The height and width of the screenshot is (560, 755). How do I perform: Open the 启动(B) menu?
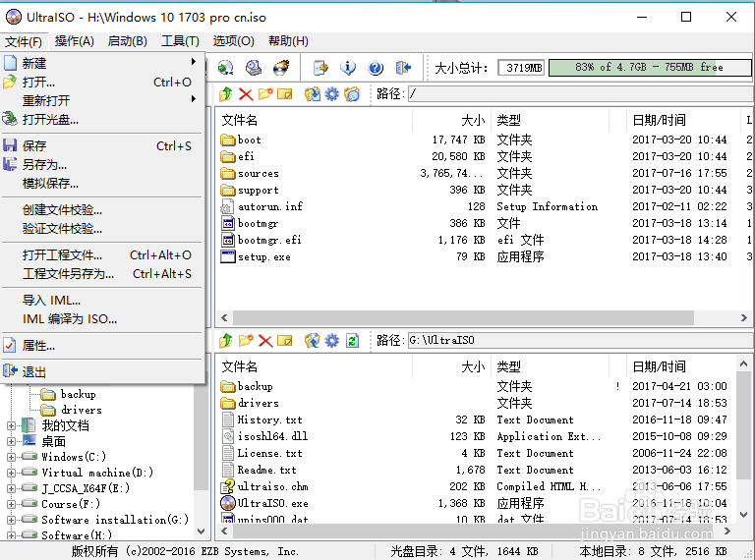tap(127, 41)
